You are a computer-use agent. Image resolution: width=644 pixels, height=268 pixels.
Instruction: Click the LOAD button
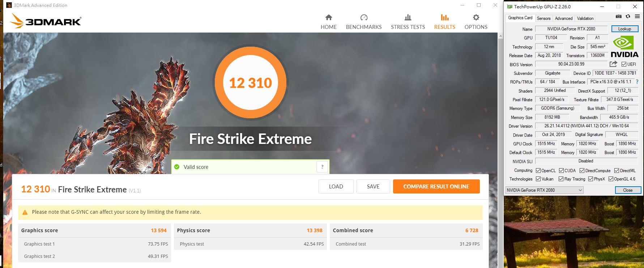click(336, 187)
